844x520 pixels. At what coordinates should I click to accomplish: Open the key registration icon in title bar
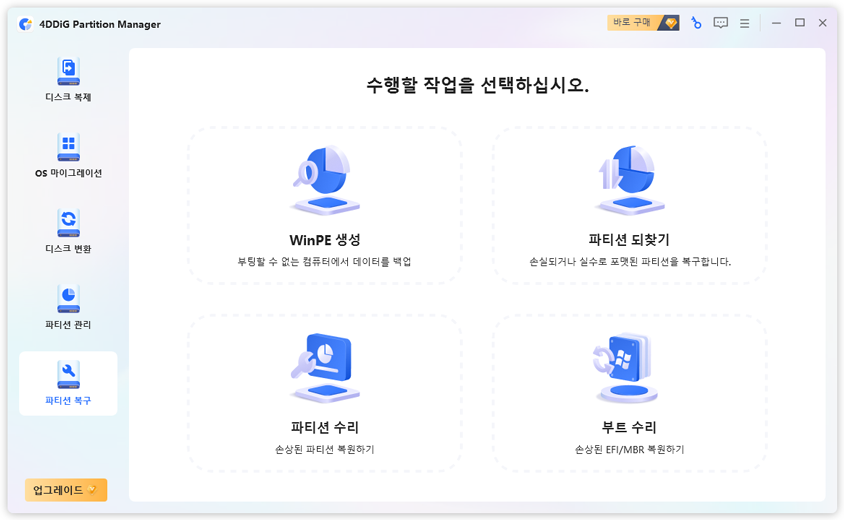[x=696, y=23]
